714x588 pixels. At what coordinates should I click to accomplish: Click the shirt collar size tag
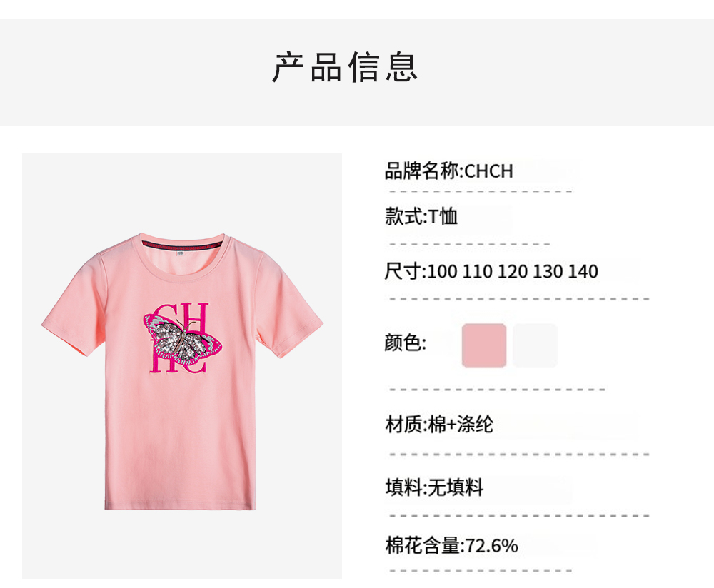181,252
